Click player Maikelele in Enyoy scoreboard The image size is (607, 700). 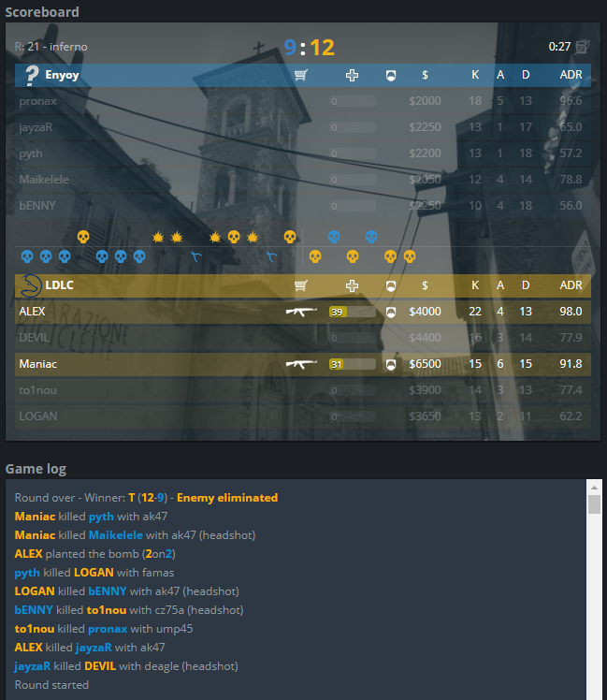(x=44, y=180)
